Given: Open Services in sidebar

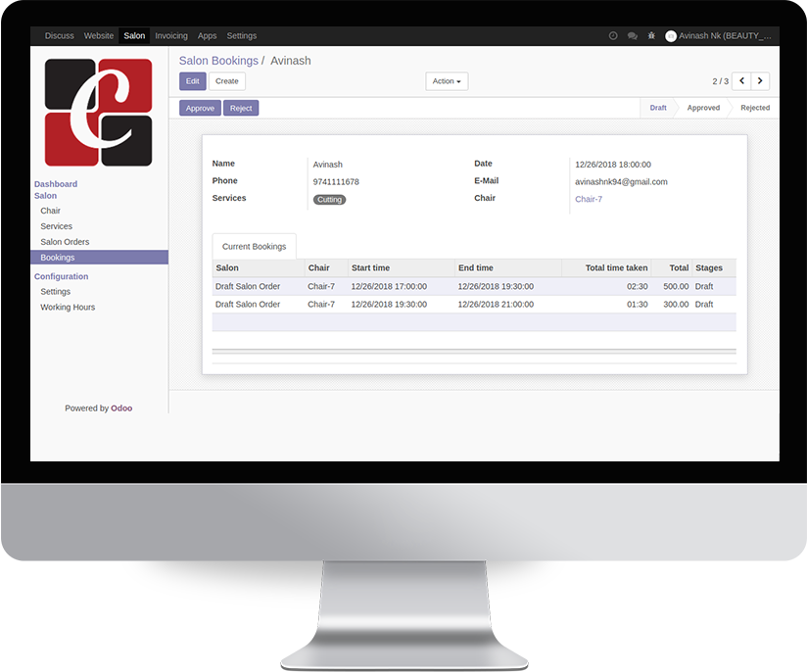Looking at the screenshot, I should pos(57,226).
